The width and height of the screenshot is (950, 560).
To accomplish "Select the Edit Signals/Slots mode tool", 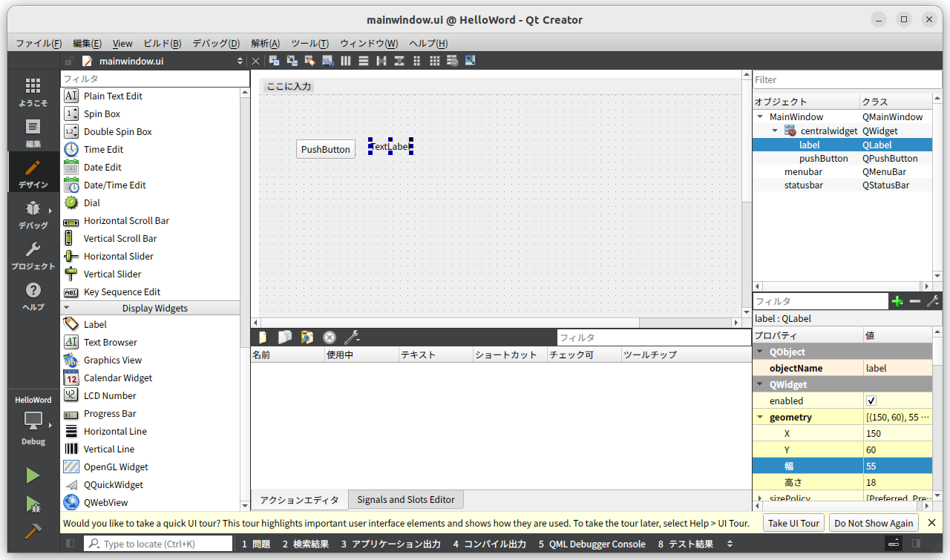I will click(292, 60).
